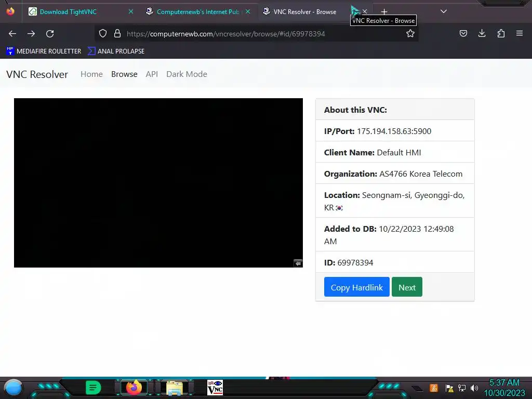Select the Added to DB date text

tap(389, 235)
